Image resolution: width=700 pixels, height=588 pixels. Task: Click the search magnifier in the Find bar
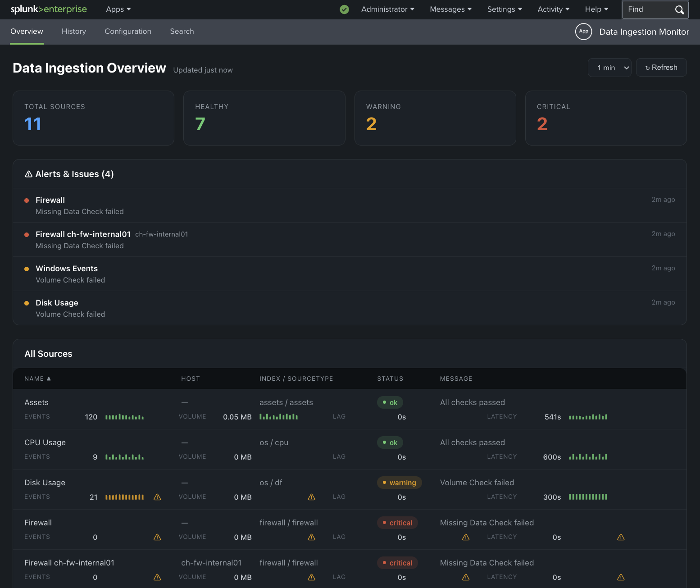(680, 9)
